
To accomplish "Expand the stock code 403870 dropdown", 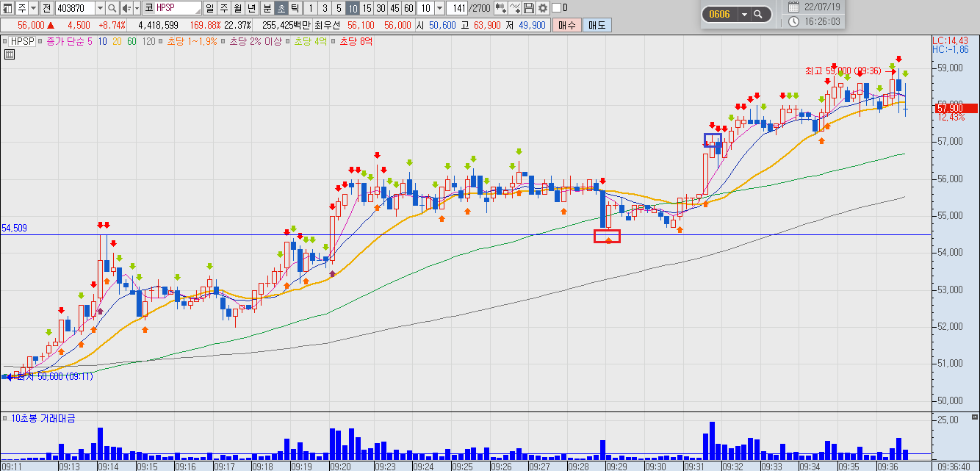I will pyautogui.click(x=100, y=8).
